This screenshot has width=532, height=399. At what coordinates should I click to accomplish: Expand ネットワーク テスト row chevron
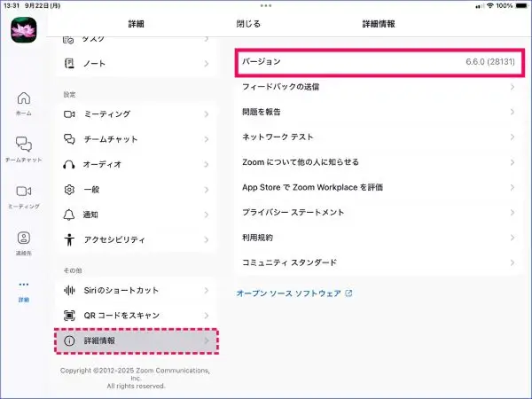click(x=512, y=137)
